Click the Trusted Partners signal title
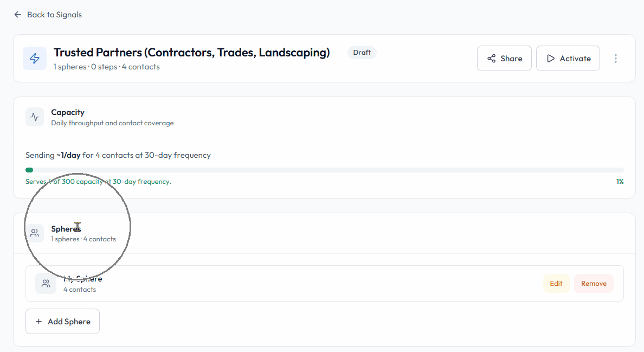644x352 pixels. pyautogui.click(x=191, y=53)
